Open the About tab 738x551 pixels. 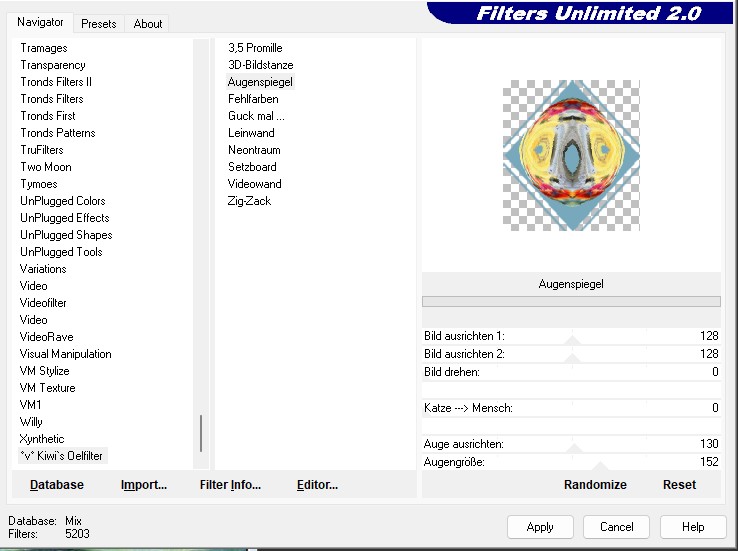point(147,24)
